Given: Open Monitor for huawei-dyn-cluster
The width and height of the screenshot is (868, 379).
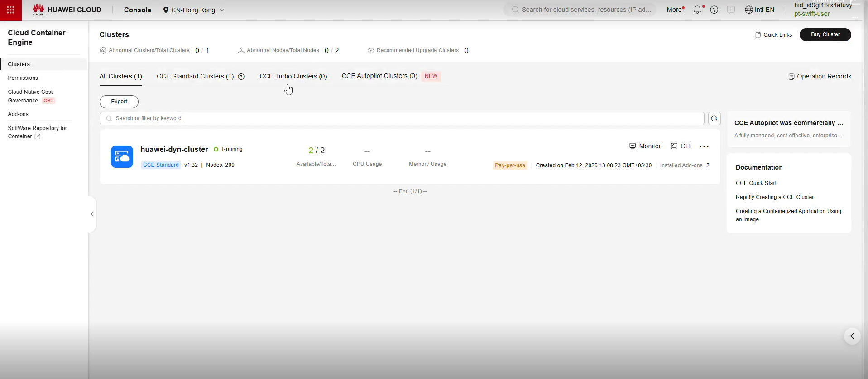Looking at the screenshot, I should point(645,146).
